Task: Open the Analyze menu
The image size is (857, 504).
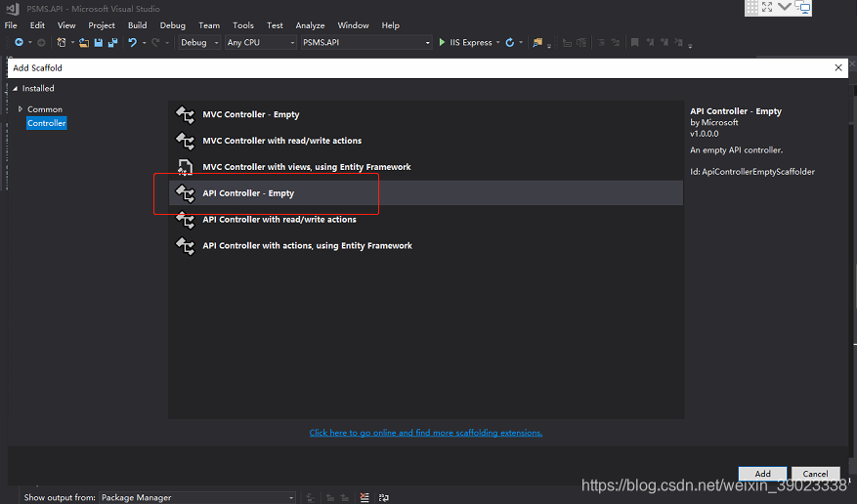Action: point(310,25)
